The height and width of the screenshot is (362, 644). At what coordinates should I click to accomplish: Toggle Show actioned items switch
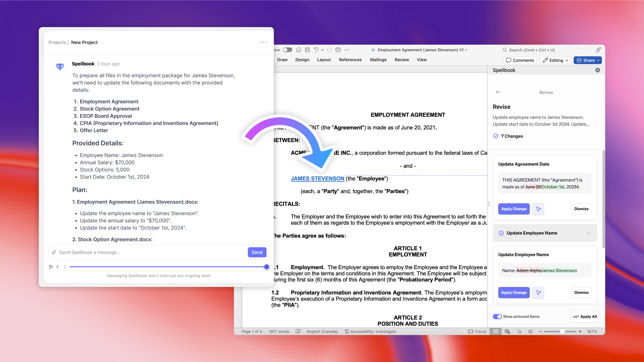click(497, 317)
